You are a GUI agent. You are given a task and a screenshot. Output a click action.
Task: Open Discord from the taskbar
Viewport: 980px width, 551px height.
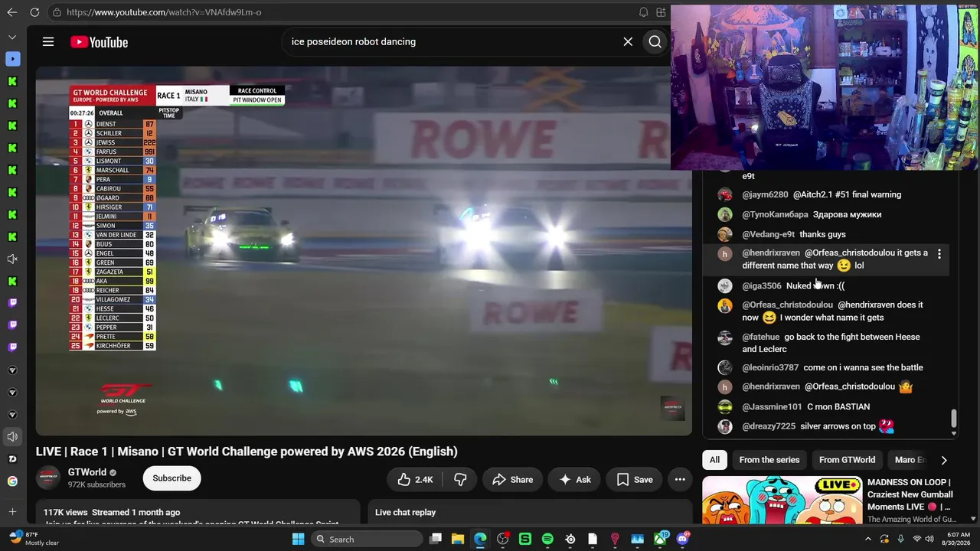tap(682, 539)
